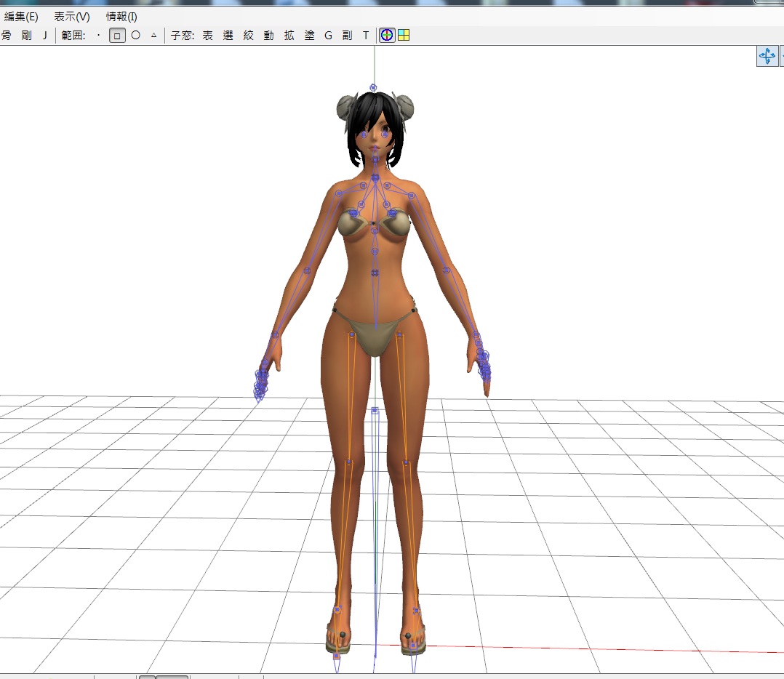Open the T sub-window button
Screen dimensions: 784x679
click(366, 35)
